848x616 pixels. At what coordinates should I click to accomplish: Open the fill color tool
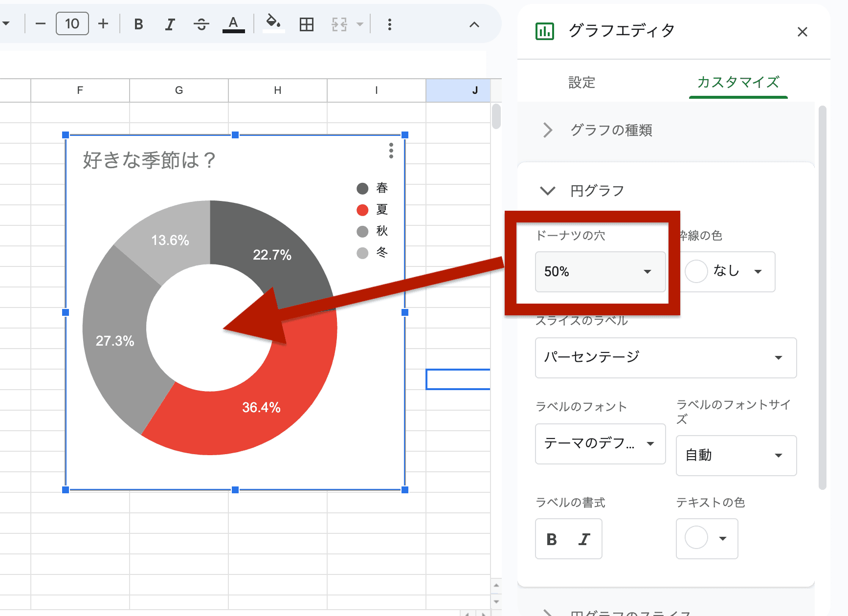coord(273,23)
